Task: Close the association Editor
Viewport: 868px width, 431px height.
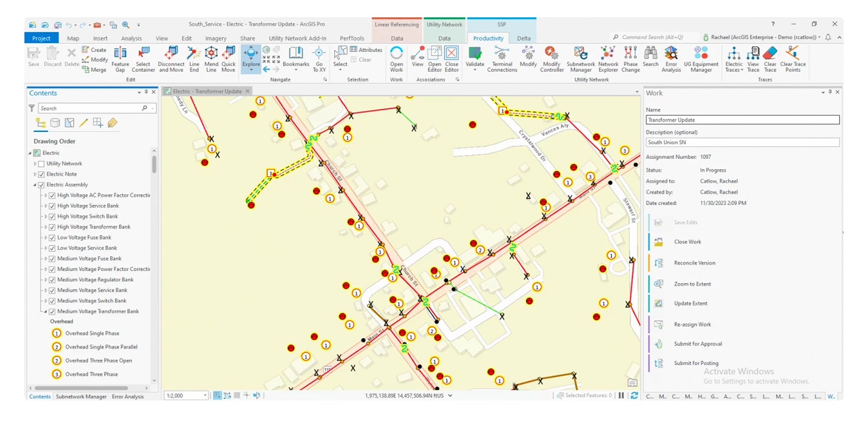Action: pos(452,59)
